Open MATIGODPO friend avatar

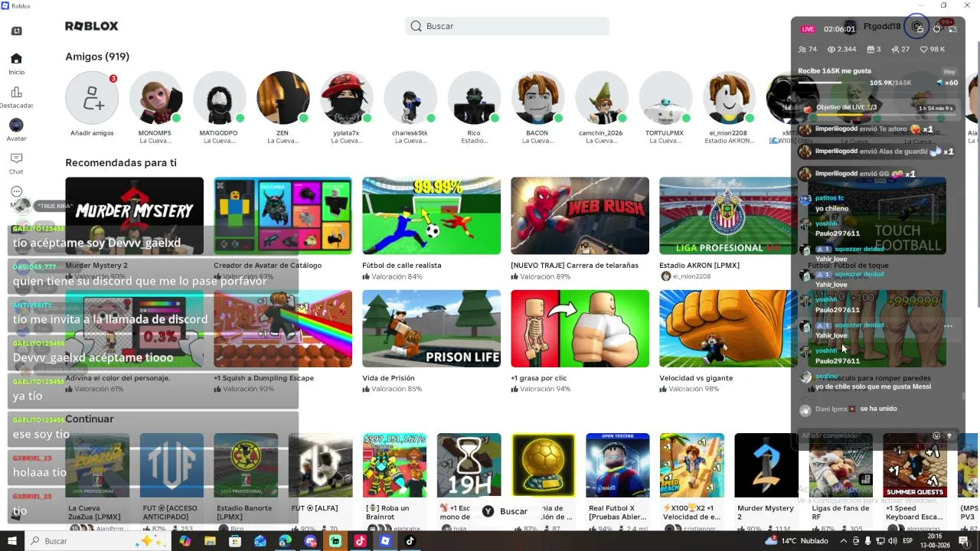tap(219, 98)
